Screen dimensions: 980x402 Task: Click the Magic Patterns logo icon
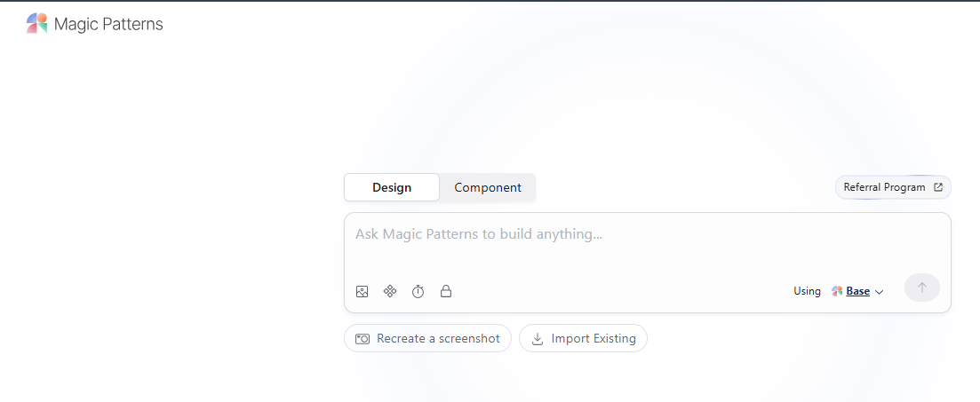pyautogui.click(x=37, y=24)
